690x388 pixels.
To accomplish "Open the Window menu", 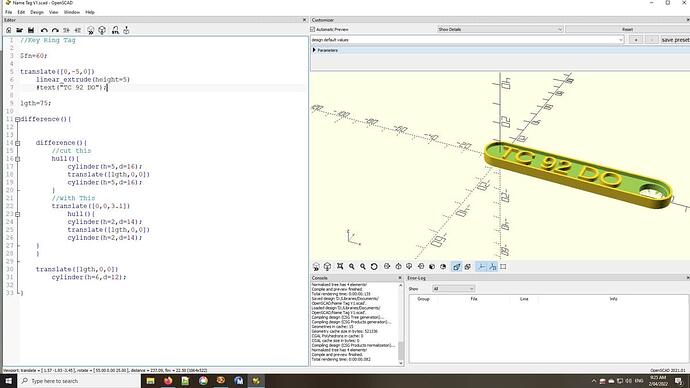I will click(x=72, y=12).
